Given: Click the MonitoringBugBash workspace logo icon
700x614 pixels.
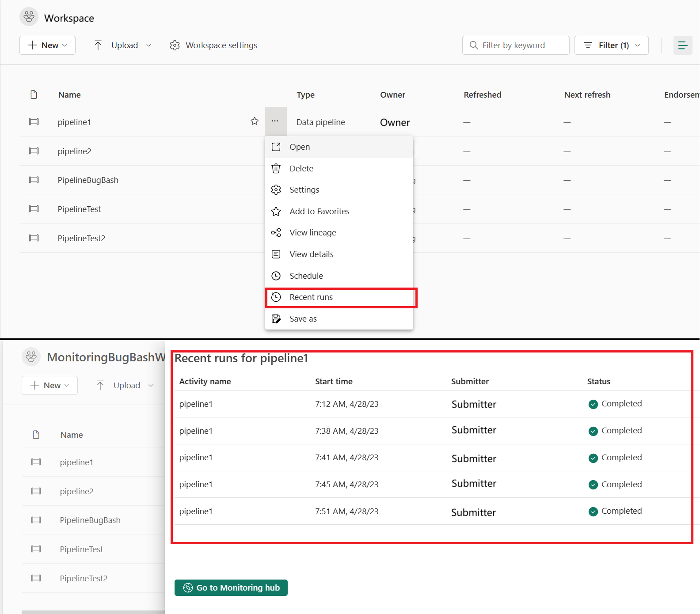Looking at the screenshot, I should [x=31, y=357].
